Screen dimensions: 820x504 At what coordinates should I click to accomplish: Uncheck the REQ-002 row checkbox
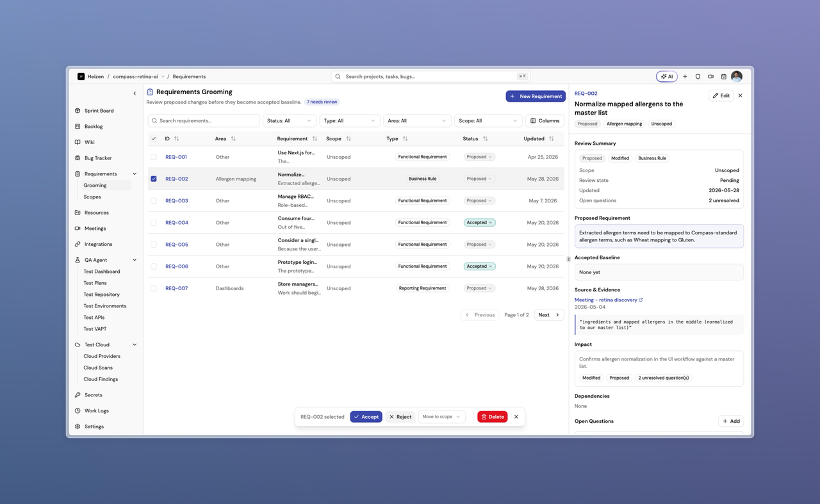(x=153, y=179)
